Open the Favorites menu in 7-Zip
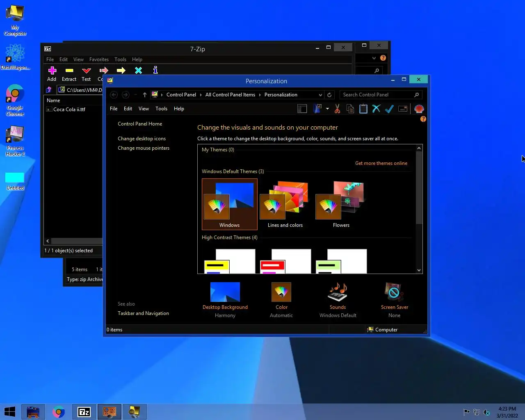The width and height of the screenshot is (525, 420). point(99,59)
